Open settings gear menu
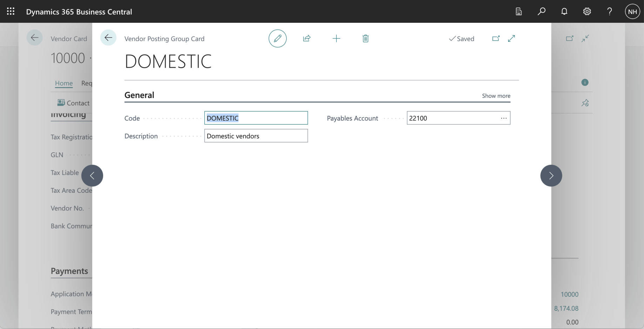Image resolution: width=644 pixels, height=329 pixels. point(587,12)
